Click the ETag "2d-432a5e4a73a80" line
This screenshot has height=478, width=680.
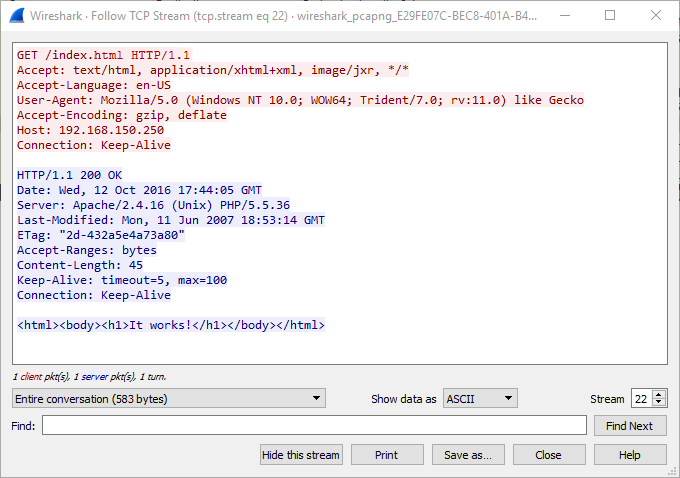(x=101, y=235)
